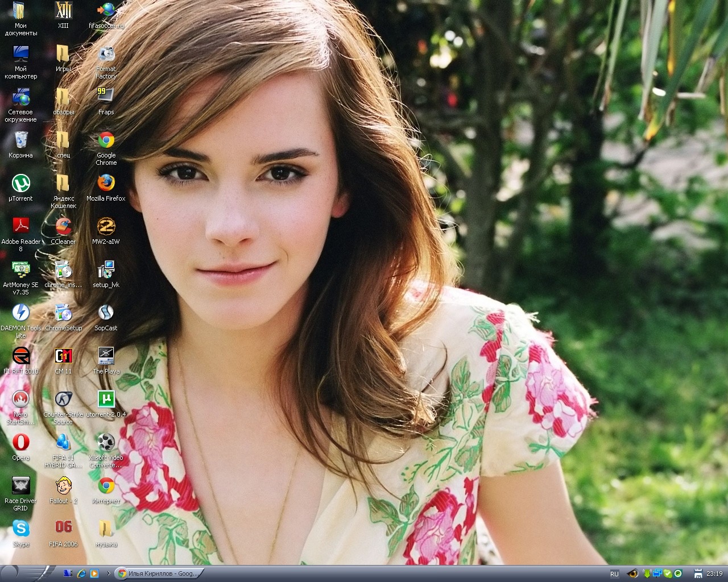This screenshot has height=582, width=728.
Task: Click the Counter-Strike Source shortcut
Action: (63, 399)
